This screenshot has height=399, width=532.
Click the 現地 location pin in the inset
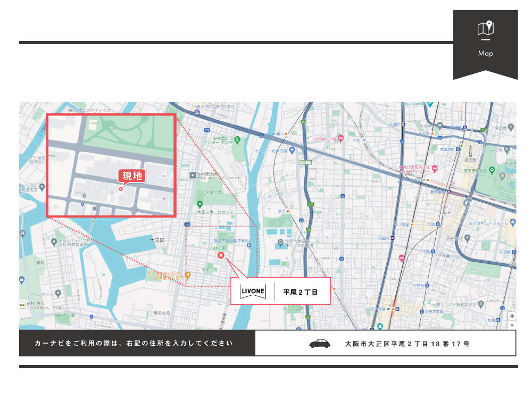(121, 188)
